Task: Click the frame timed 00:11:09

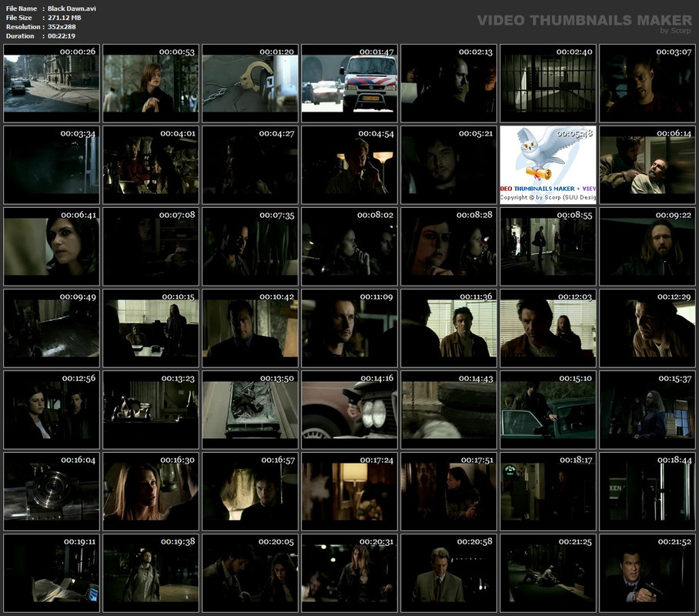Action: pos(349,328)
